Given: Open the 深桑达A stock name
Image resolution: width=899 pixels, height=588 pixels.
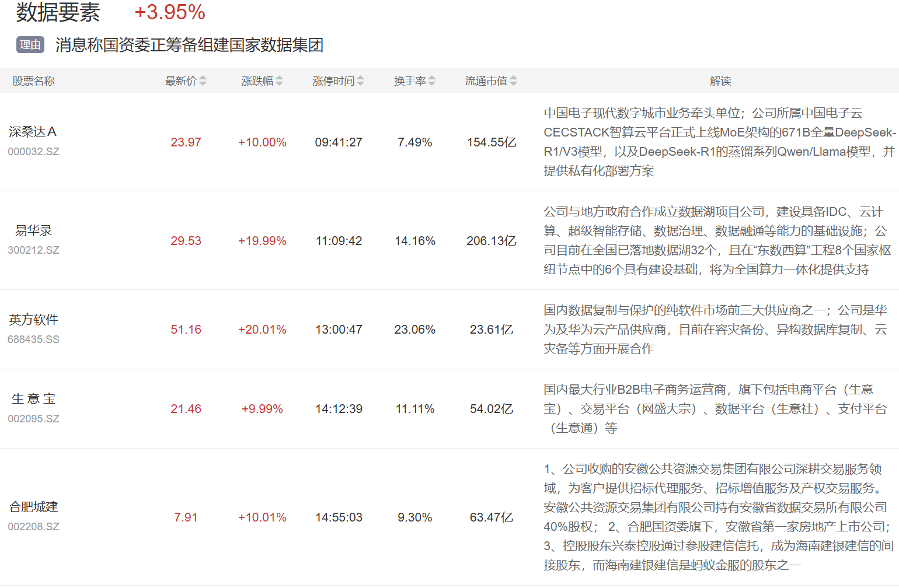Looking at the screenshot, I should tap(33, 132).
